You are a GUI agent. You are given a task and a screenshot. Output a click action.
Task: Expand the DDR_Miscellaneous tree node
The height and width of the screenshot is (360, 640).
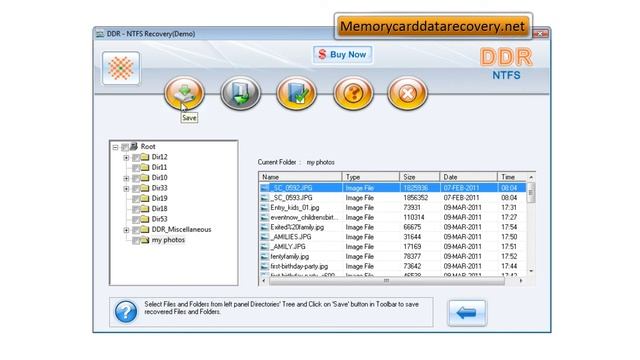click(x=126, y=230)
